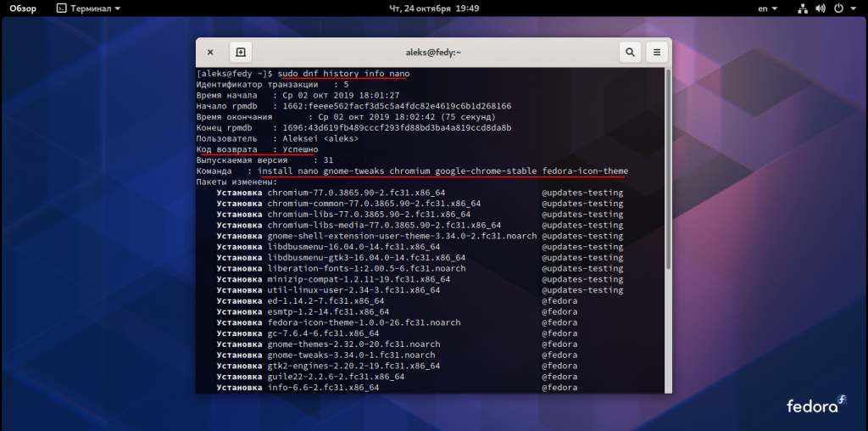
Task: Click the gtk2-engines package row
Action: coord(397,366)
